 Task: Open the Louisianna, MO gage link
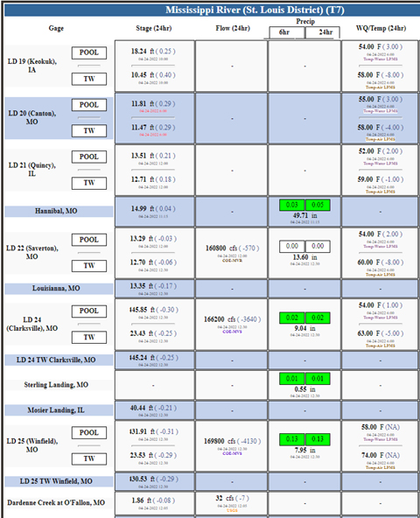[56, 289]
